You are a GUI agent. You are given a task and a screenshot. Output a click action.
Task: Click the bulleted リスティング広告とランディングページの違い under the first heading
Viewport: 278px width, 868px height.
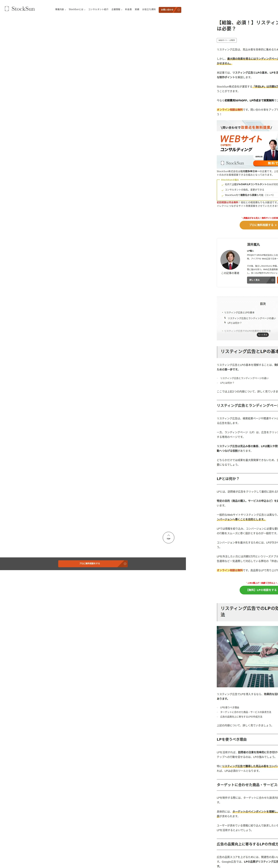point(244,378)
